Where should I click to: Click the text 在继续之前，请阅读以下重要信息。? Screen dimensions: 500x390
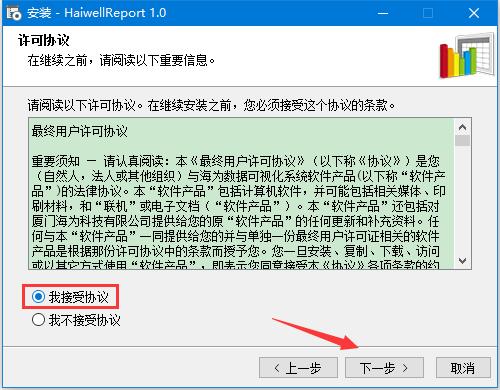tap(121, 60)
